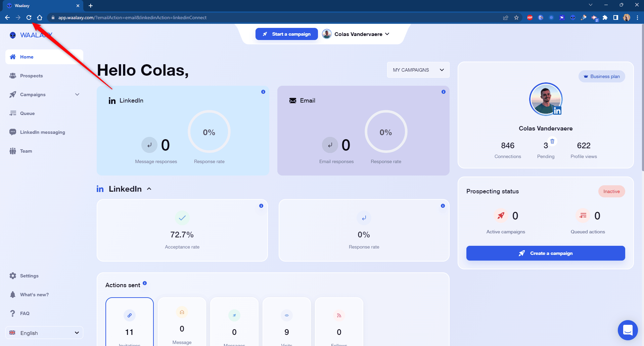Click the Email card info icon

tap(444, 92)
